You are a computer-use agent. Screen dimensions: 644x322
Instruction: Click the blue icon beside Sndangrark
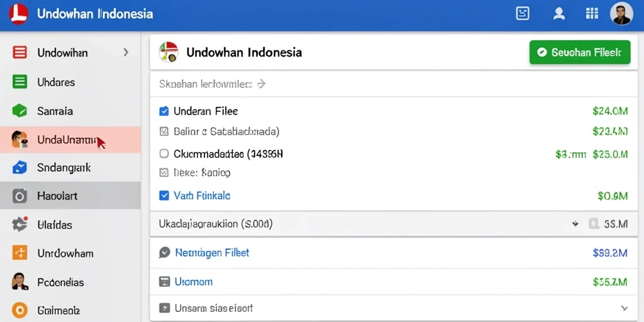(19, 167)
